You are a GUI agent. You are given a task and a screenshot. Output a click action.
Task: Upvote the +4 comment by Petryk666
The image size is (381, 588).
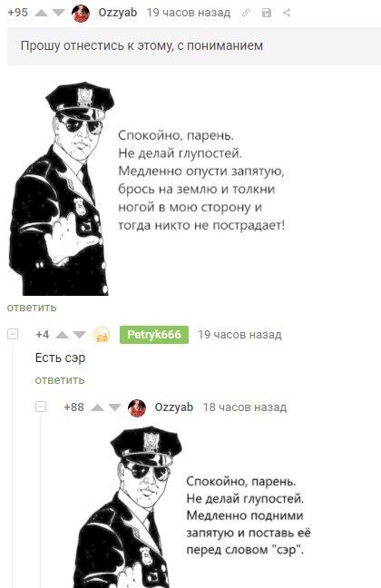click(63, 335)
